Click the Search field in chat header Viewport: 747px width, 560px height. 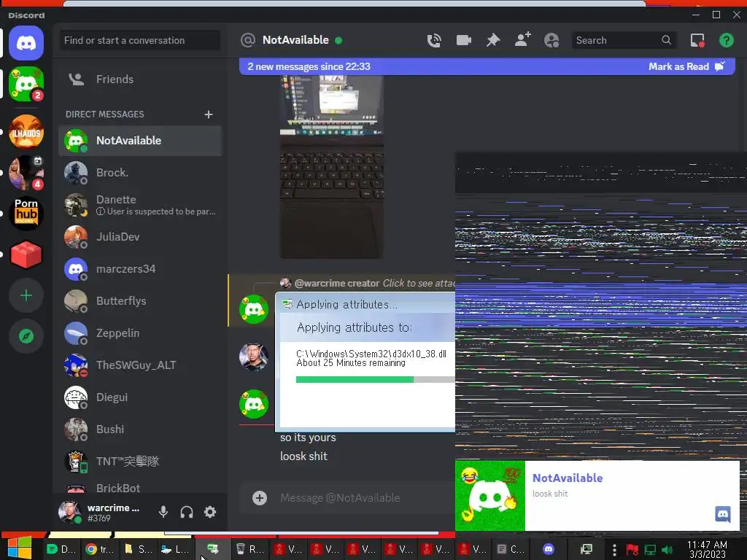pos(624,41)
